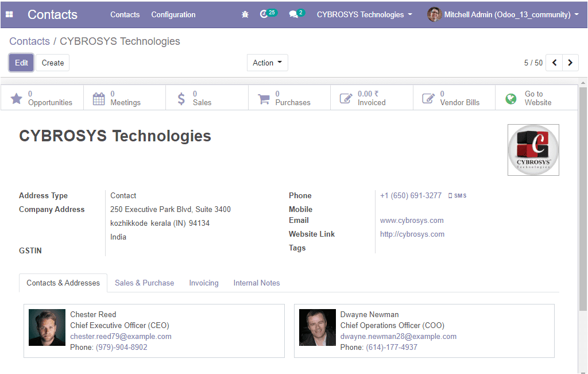Click chester.reed79@example.com email
The image size is (588, 374).
tap(121, 336)
